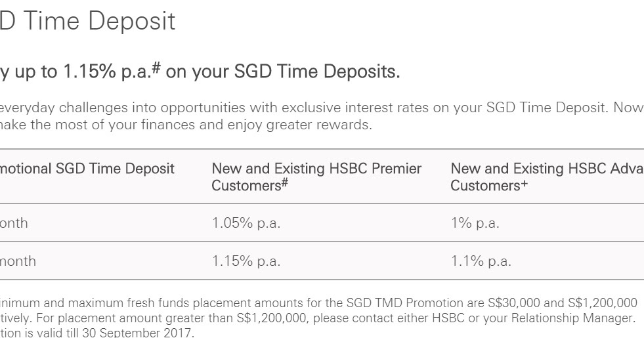Image resolution: width=644 pixels, height=338 pixels.
Task: Select the 1.15% p.a. Premier rate cell
Action: tap(246, 261)
